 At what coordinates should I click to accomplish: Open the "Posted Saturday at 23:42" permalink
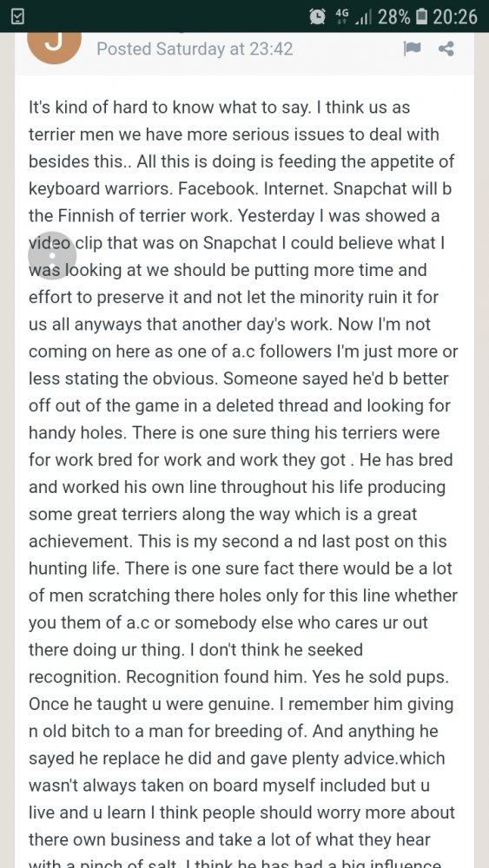pos(195,49)
